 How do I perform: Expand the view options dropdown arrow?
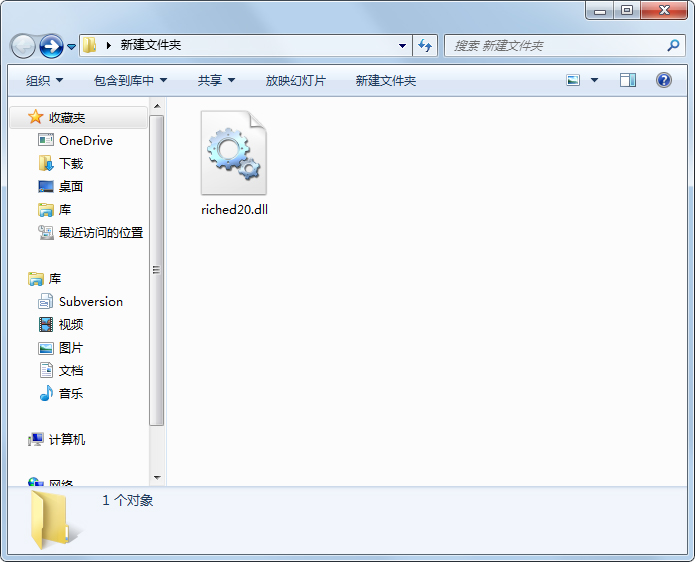594,80
